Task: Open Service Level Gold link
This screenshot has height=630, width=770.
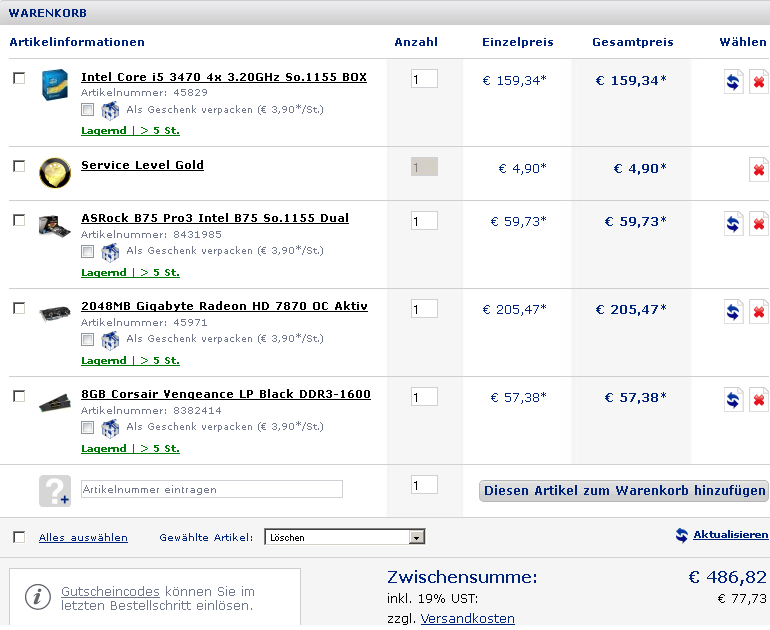Action: (142, 165)
